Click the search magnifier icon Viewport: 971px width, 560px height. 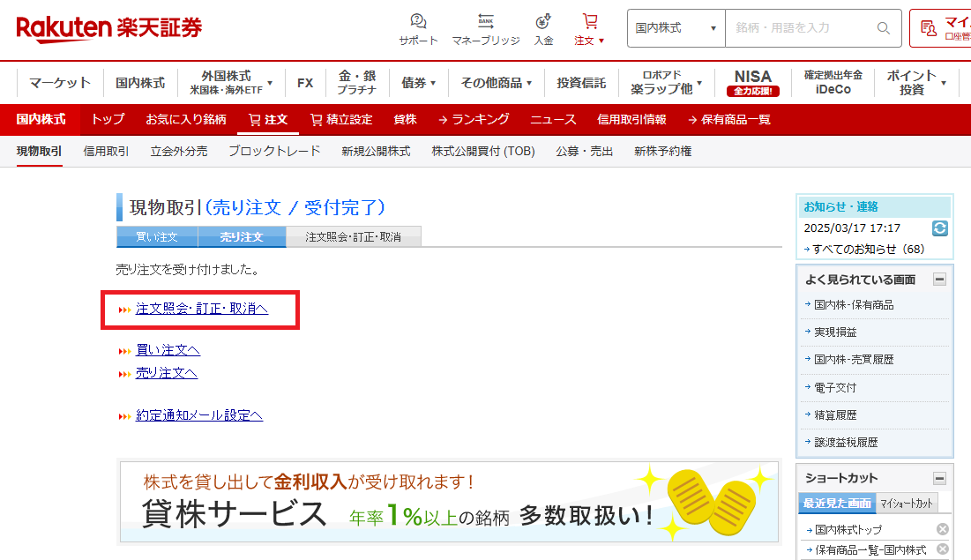(883, 28)
